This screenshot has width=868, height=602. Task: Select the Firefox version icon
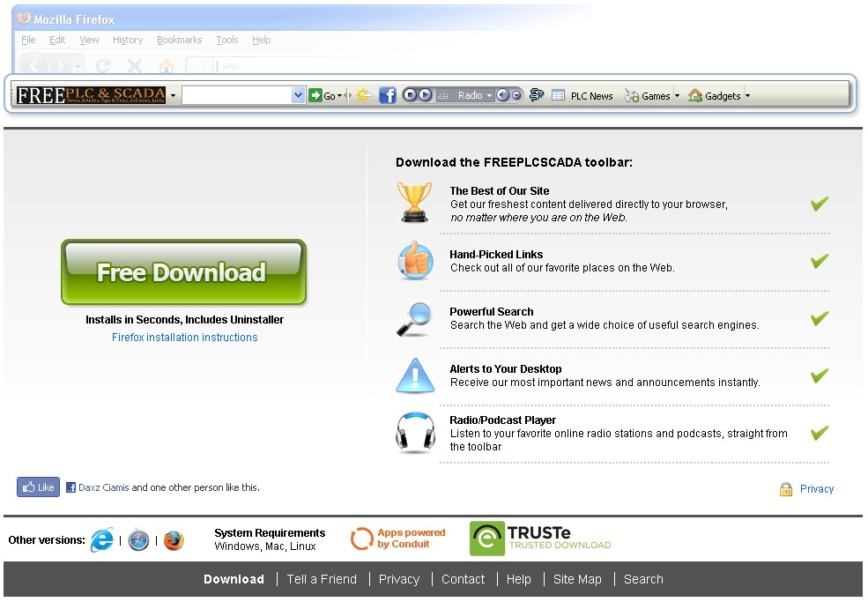[174, 540]
